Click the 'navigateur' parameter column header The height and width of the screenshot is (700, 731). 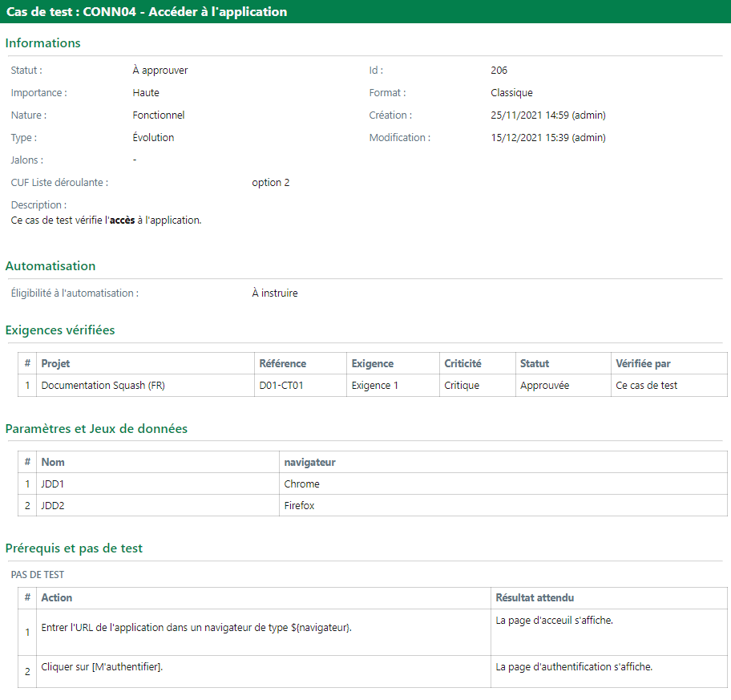point(309,463)
